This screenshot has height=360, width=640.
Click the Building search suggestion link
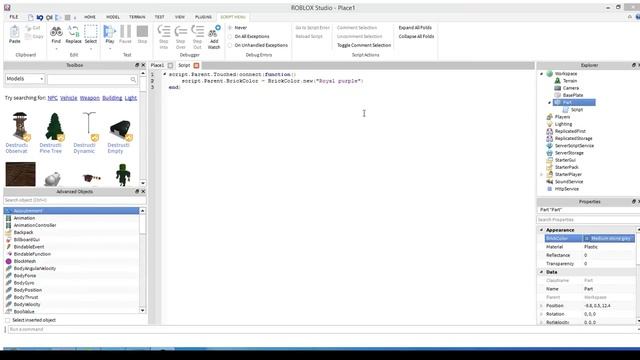click(x=112, y=98)
